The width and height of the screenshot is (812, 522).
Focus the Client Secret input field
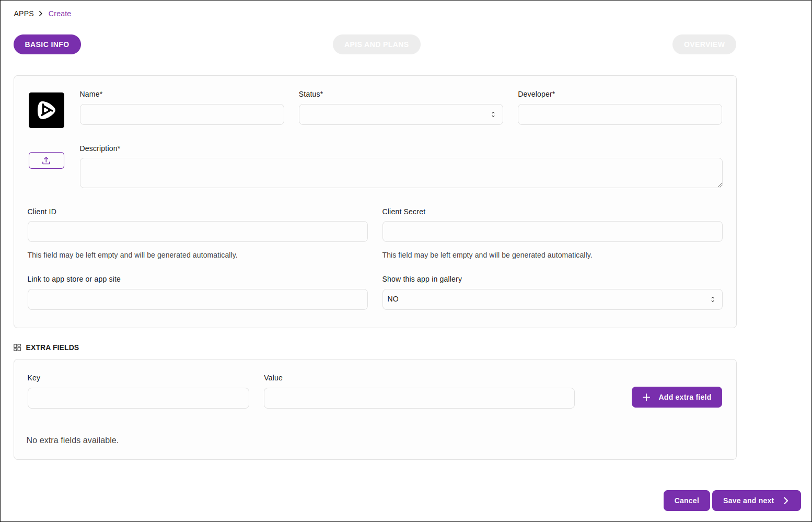pos(552,231)
